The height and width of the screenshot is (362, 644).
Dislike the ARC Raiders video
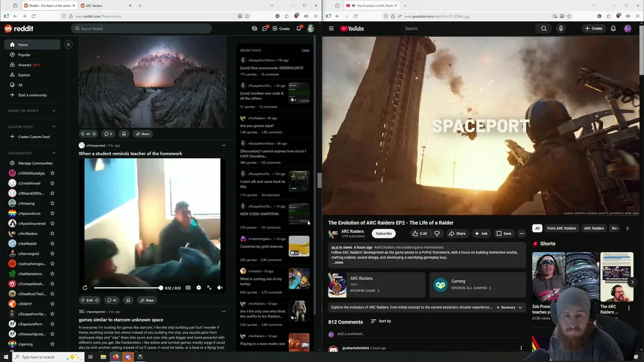(437, 233)
